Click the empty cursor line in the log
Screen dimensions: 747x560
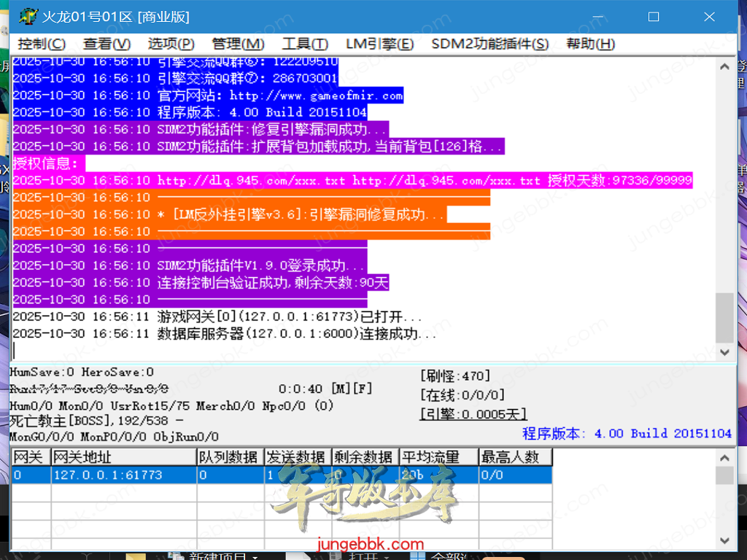click(x=292, y=351)
